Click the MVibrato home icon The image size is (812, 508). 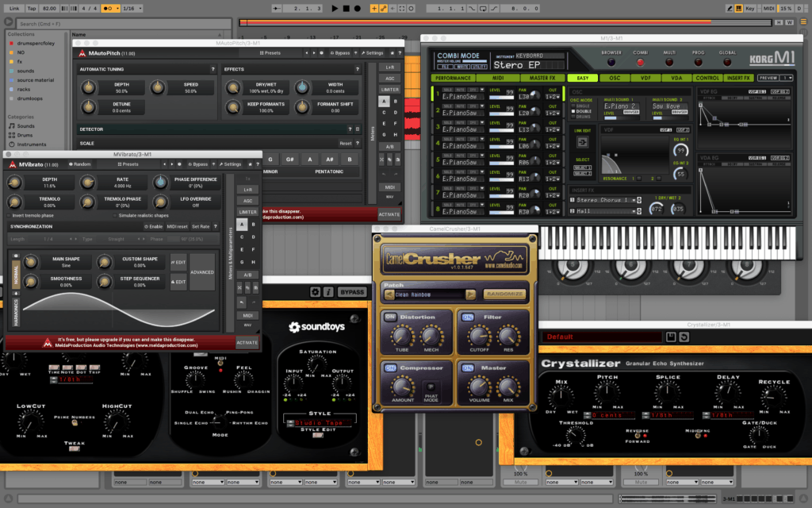coord(250,164)
